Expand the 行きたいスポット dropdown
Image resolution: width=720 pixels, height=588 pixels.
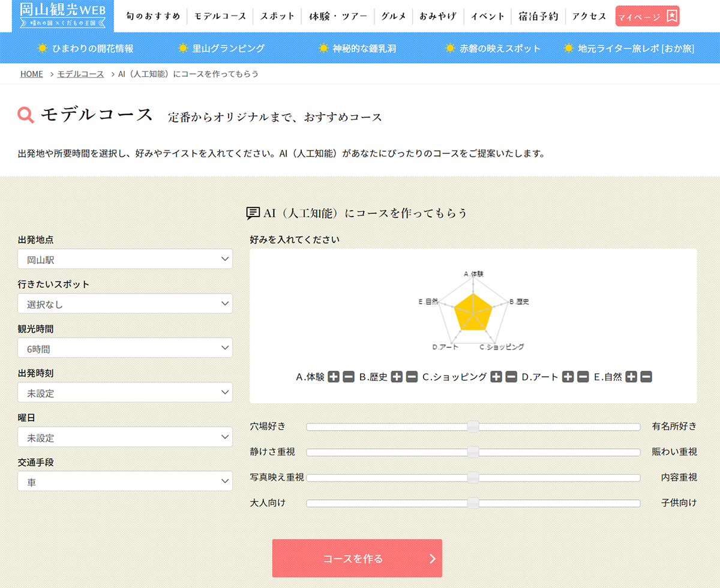pyautogui.click(x=125, y=304)
